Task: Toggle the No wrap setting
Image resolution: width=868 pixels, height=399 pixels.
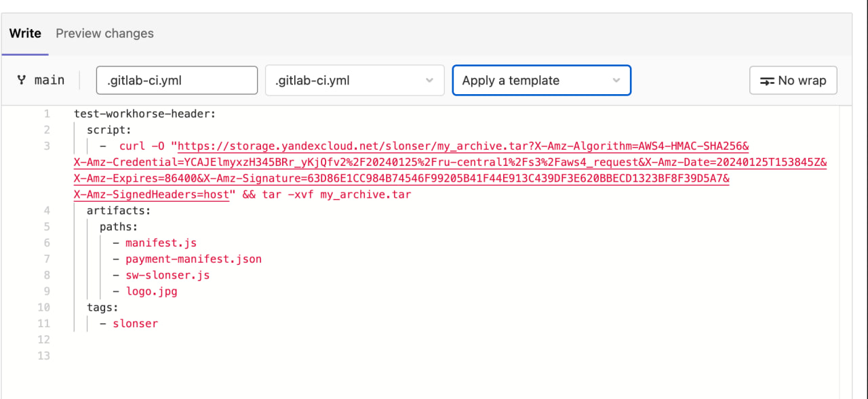Action: (793, 80)
